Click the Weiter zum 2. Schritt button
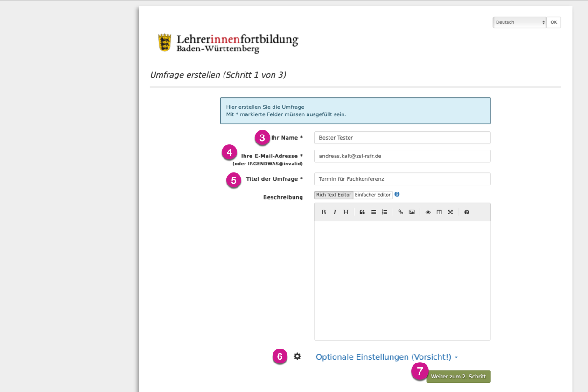The width and height of the screenshot is (588, 392). tap(458, 377)
